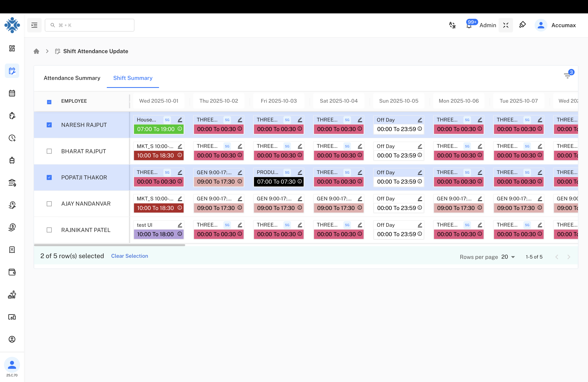Uncheck the row for Naresh Rajput
This screenshot has height=382, width=588.
tap(49, 125)
